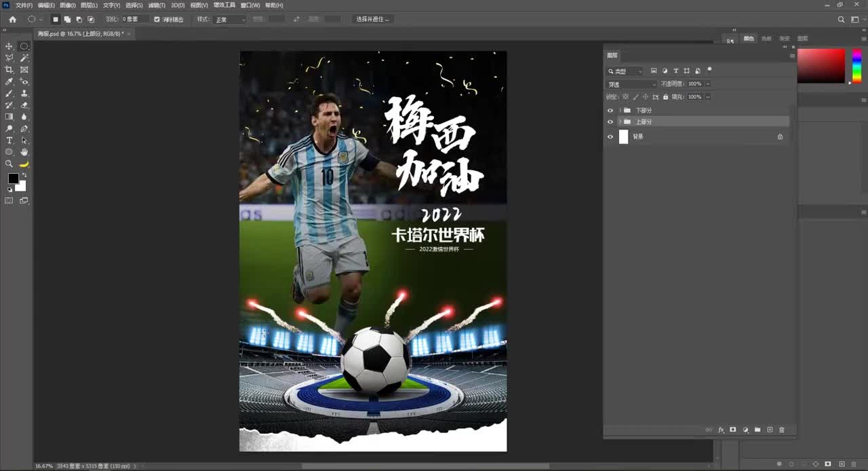Open the tool preset picker arrow
This screenshot has width=868, height=471.
41,20
